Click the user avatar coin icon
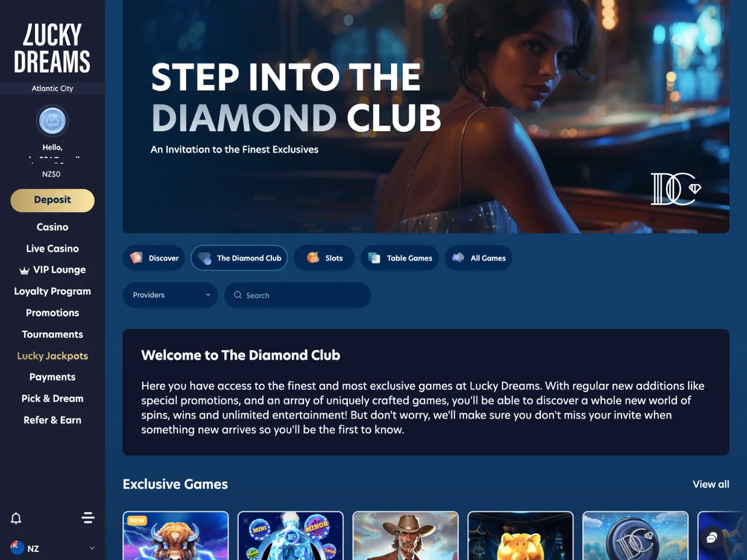The height and width of the screenshot is (560, 747). 53,121
